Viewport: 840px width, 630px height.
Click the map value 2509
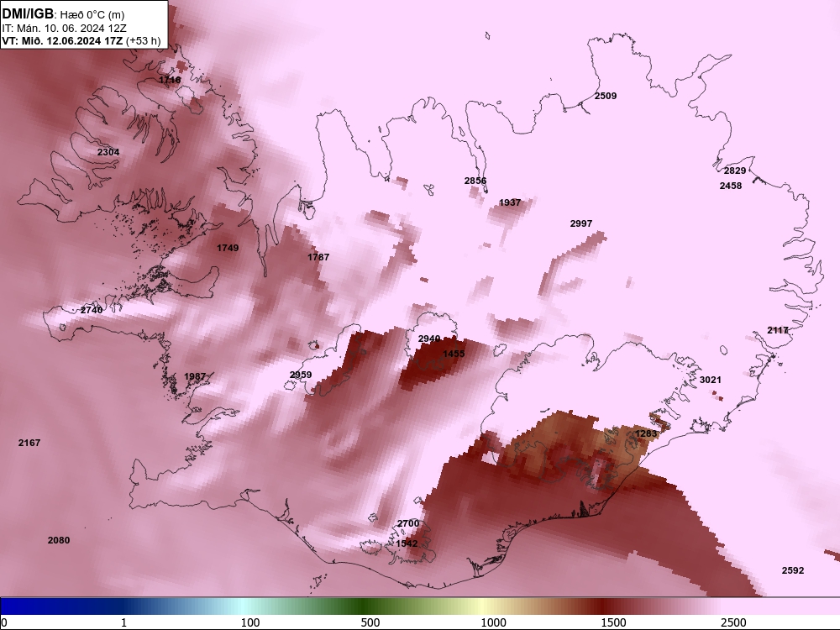(x=606, y=96)
